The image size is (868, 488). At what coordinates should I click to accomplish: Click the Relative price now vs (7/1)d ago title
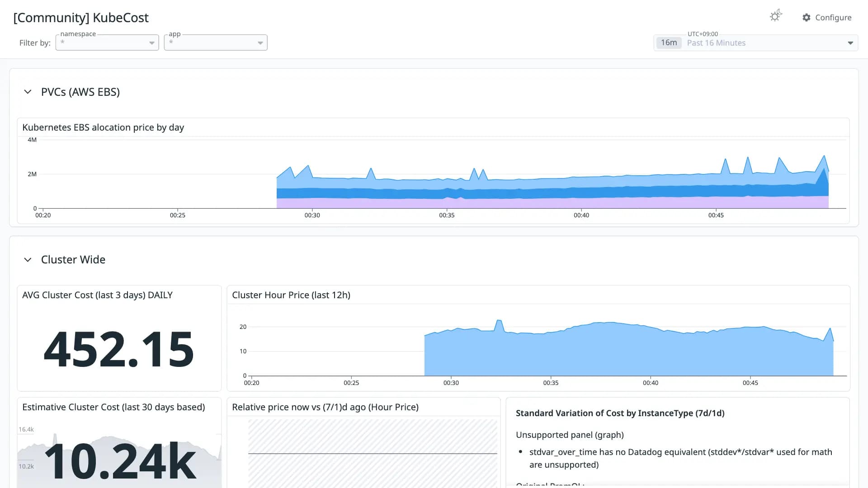pyautogui.click(x=325, y=407)
